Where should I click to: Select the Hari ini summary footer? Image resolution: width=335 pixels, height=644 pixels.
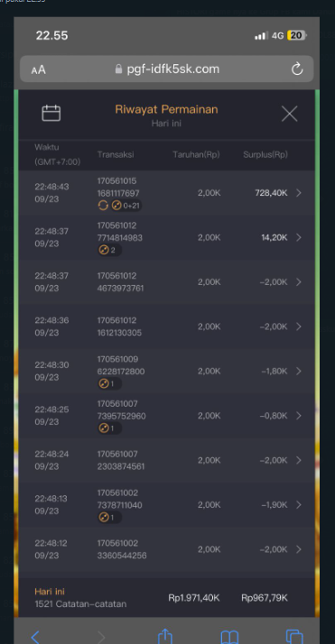166,598
